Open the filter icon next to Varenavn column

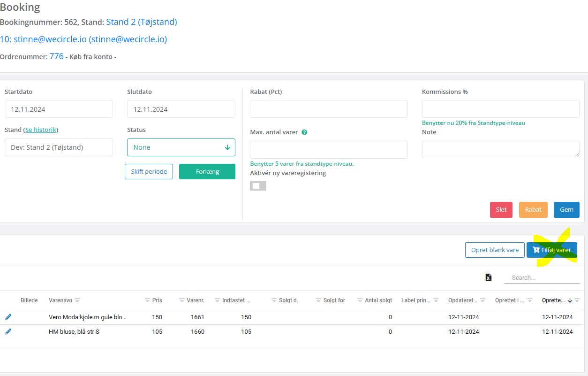click(77, 300)
